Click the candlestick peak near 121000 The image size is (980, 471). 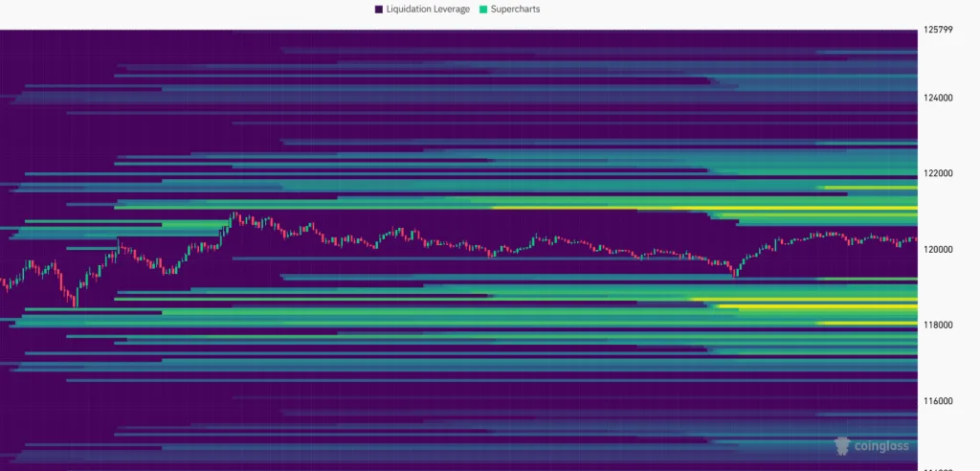click(x=234, y=214)
